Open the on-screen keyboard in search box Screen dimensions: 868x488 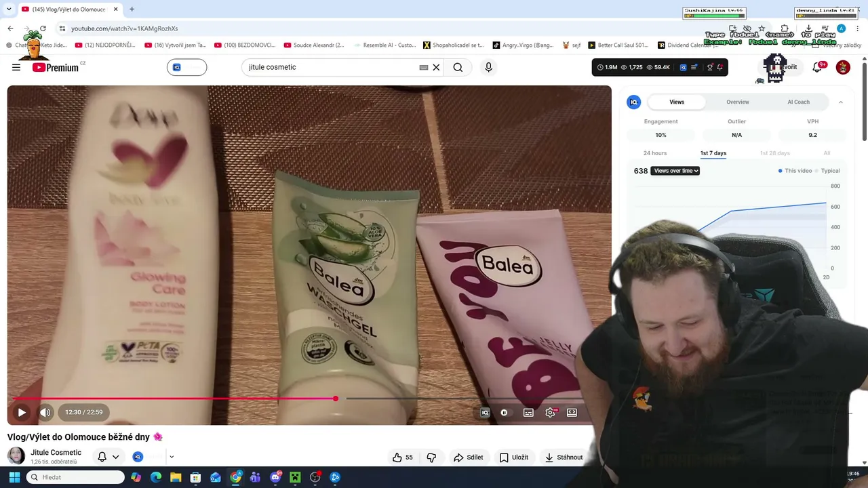click(x=424, y=67)
